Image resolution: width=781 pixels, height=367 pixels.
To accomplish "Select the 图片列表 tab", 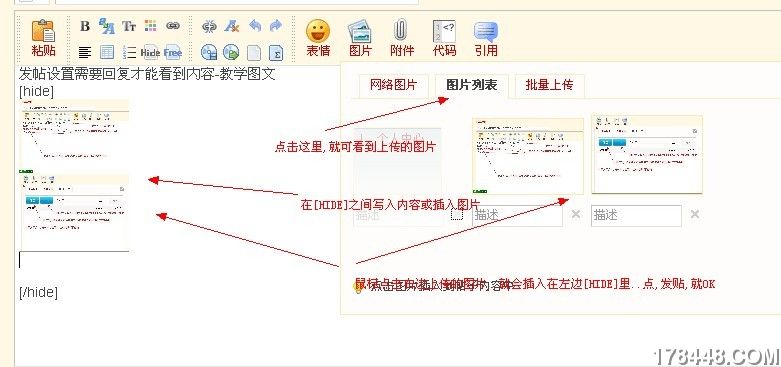I will point(471,85).
